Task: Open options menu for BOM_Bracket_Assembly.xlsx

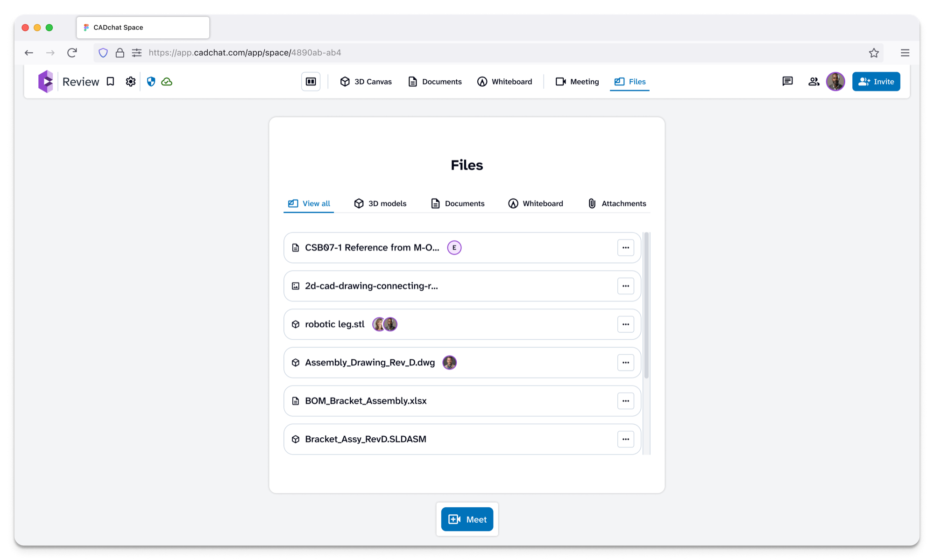Action: [625, 401]
